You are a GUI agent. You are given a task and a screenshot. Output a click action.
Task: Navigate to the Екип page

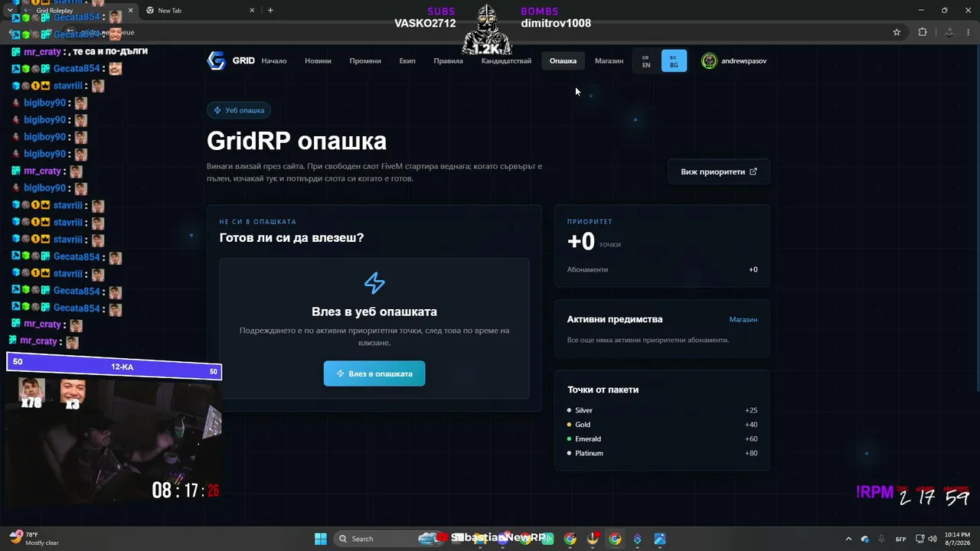tap(407, 60)
